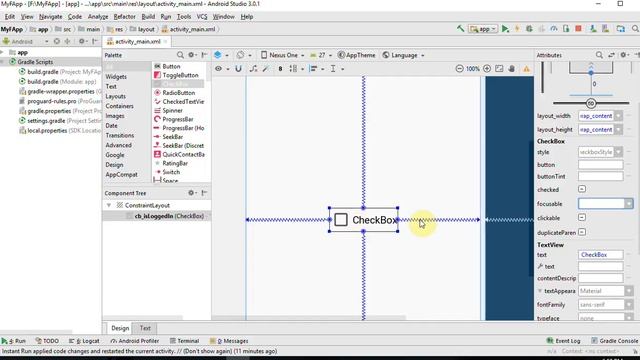Open the AppTheme selector

coord(356,55)
